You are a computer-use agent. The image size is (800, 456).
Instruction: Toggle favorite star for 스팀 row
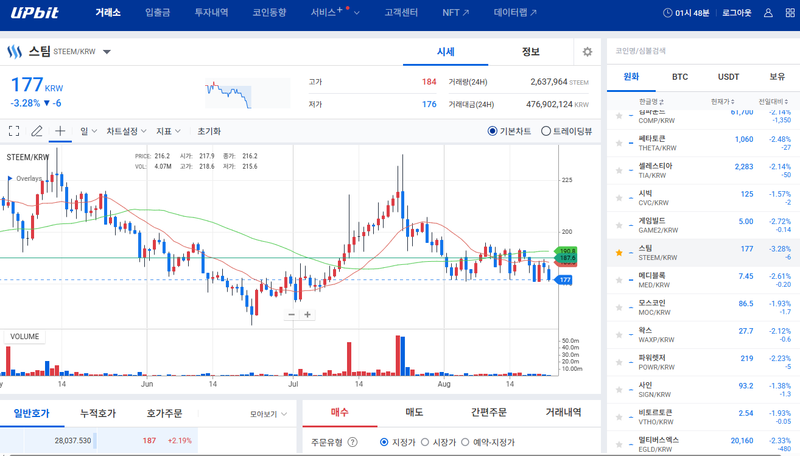619,252
